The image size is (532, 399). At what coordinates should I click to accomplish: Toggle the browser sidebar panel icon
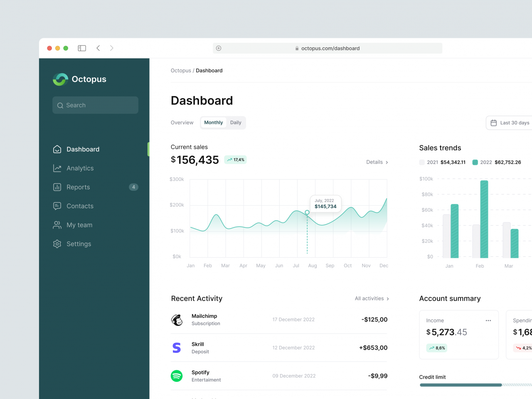click(x=82, y=48)
